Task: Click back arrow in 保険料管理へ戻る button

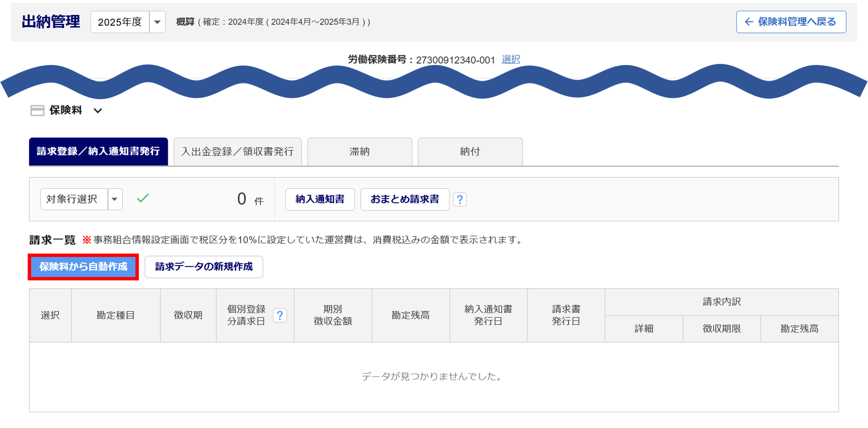Action: click(x=749, y=22)
